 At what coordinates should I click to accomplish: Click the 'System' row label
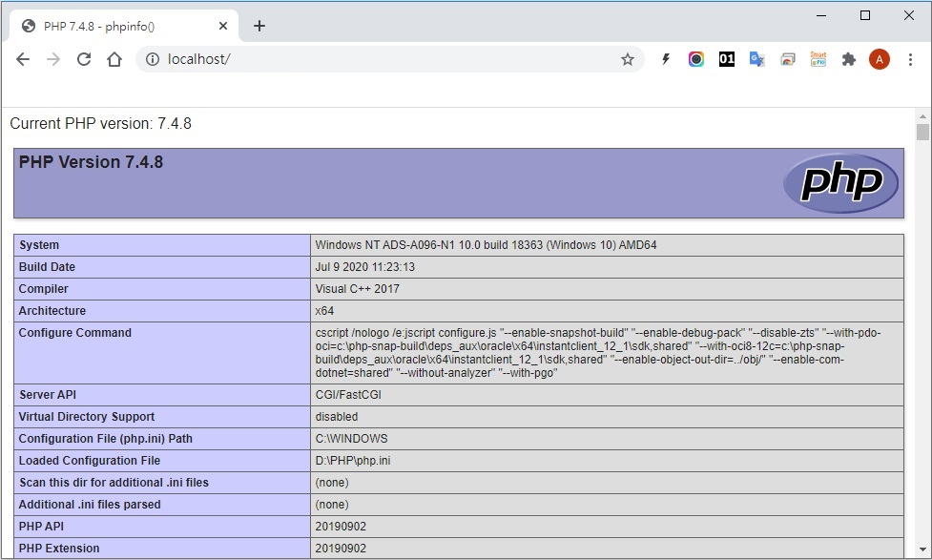[39, 245]
